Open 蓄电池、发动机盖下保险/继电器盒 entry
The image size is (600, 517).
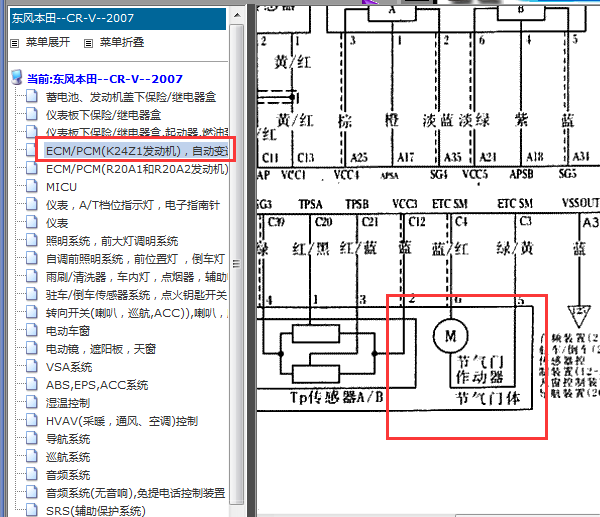[x=131, y=97]
